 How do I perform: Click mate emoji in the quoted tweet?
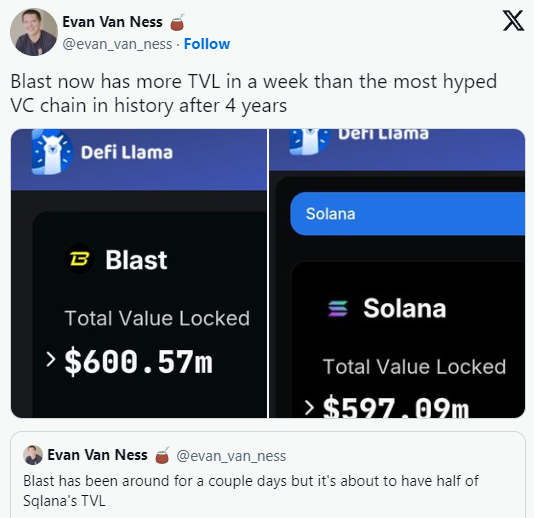tap(162, 455)
